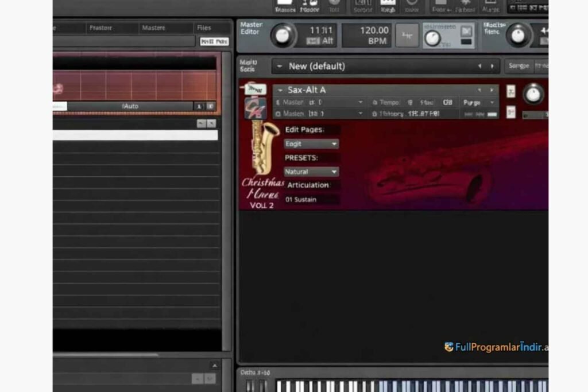The image size is (588, 392).
Task: Click the wrench icon left of Sax-Alt A
Action: [254, 90]
